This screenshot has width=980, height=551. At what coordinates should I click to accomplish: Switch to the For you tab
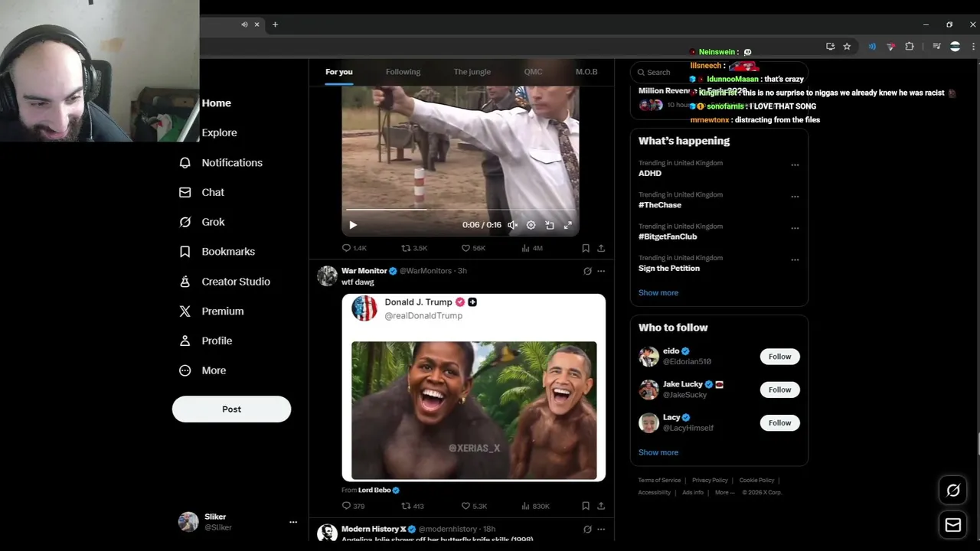tap(339, 72)
